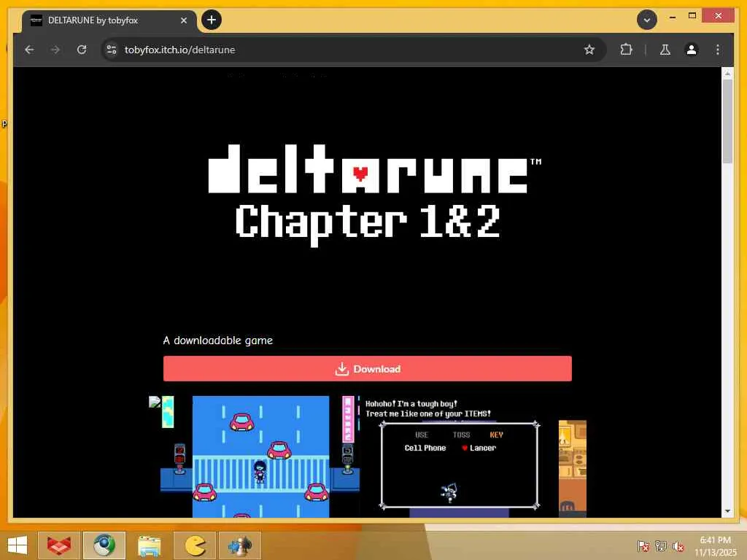Open the red fox taskbar app
The image size is (747, 560).
58,545
